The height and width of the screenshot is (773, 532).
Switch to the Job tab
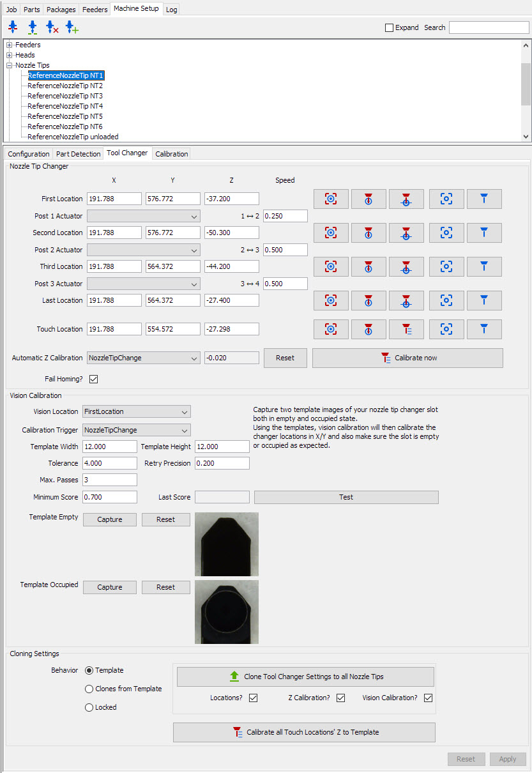(x=11, y=10)
